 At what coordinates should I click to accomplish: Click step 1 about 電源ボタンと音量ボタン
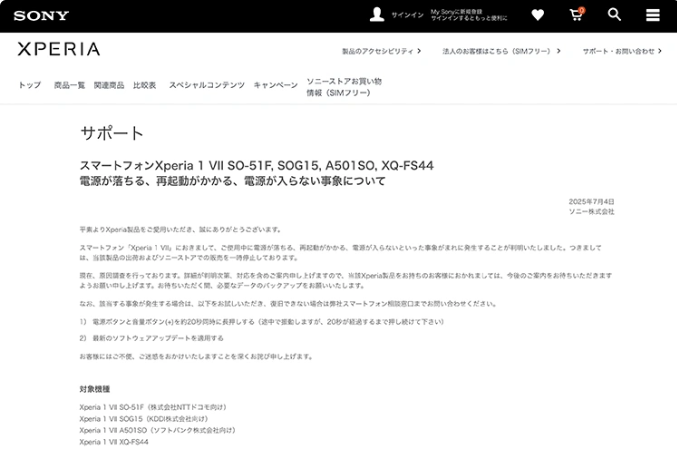pyautogui.click(x=262, y=322)
